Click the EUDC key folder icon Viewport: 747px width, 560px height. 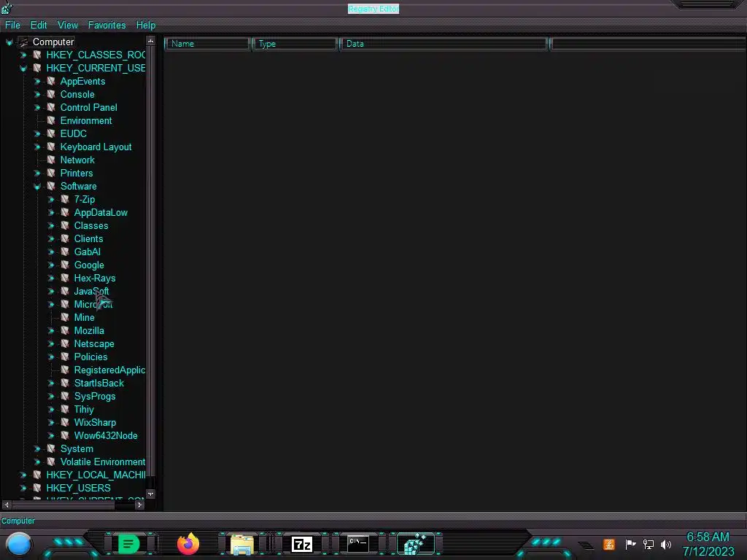tap(51, 134)
